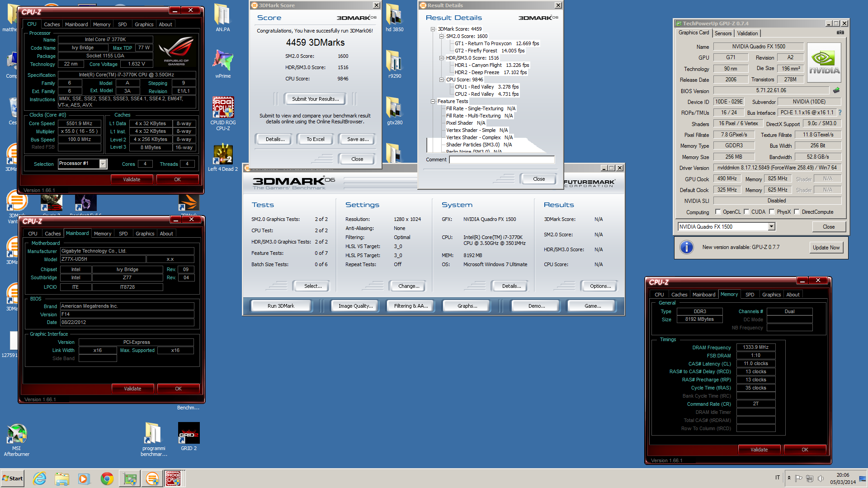Click the Change settings button

click(409, 286)
